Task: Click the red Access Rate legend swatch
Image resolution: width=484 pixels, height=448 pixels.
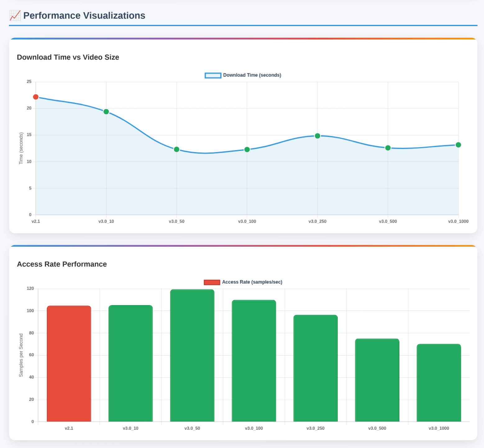Action: (x=212, y=282)
